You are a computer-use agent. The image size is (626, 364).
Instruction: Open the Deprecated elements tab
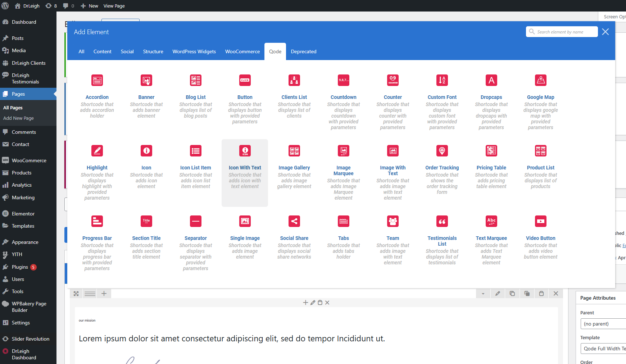pyautogui.click(x=304, y=51)
